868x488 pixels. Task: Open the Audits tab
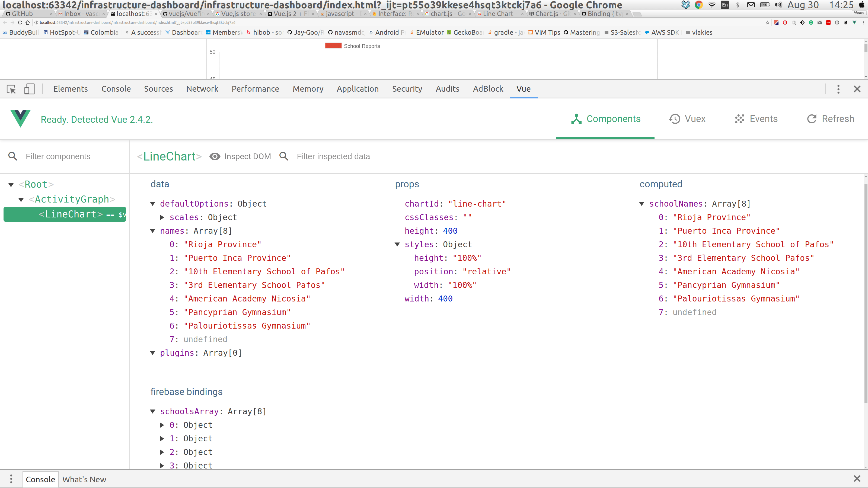point(448,89)
